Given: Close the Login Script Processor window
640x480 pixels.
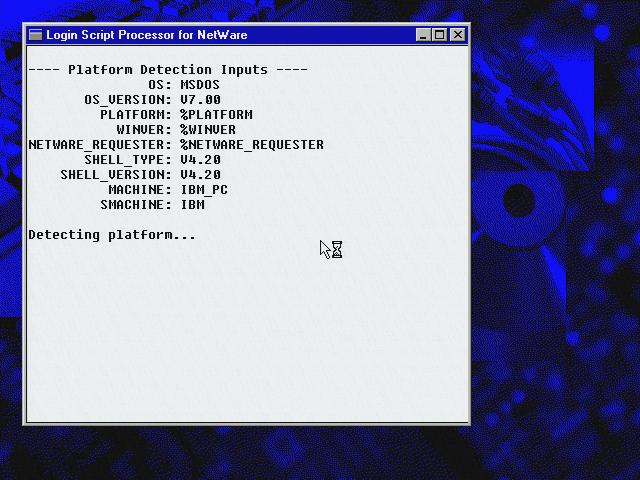Looking at the screenshot, I should coord(458,35).
